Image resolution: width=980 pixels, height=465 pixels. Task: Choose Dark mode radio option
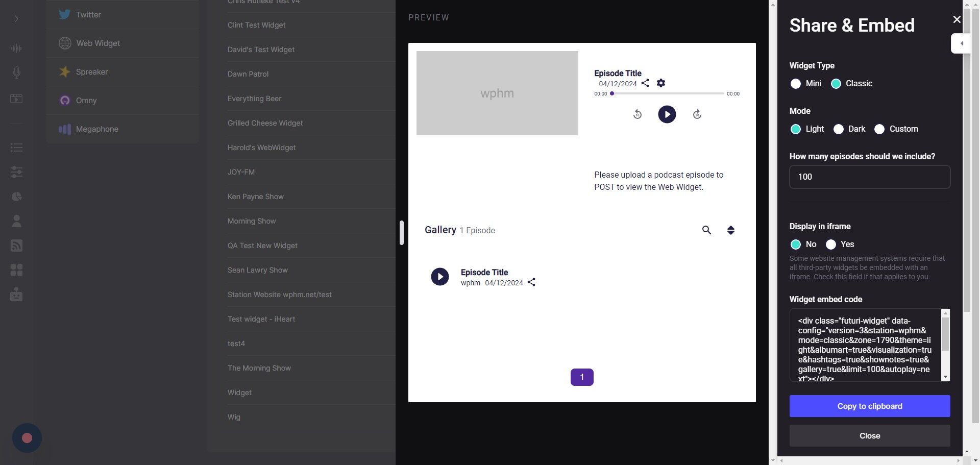839,129
